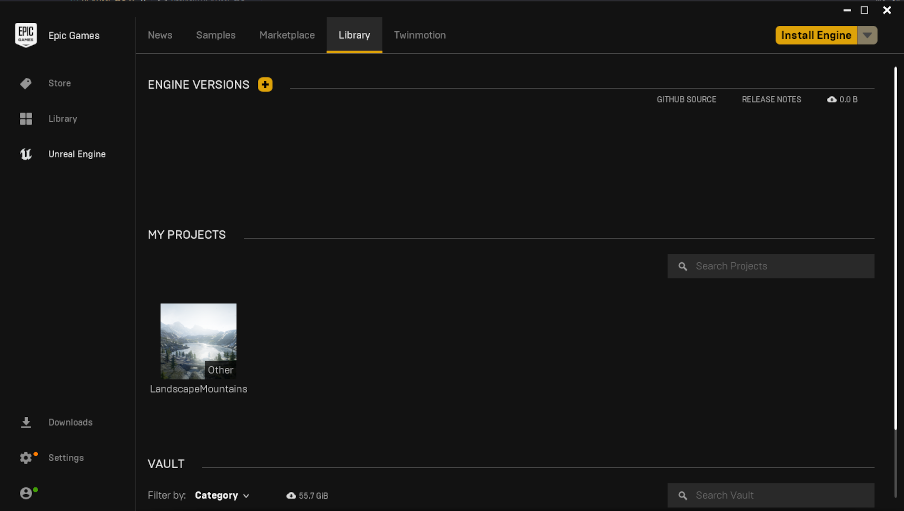This screenshot has width=904, height=511.
Task: Open Settings gear in sidebar
Action: tap(26, 458)
